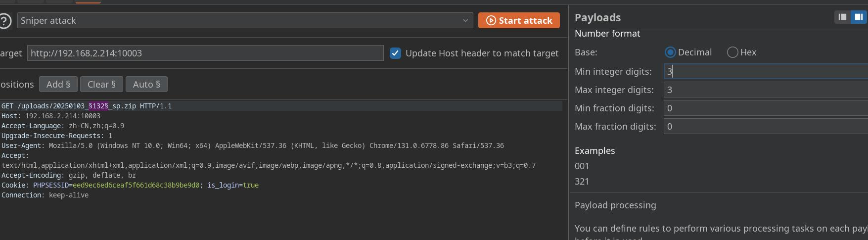
Task: Click the Add § position button
Action: point(58,84)
